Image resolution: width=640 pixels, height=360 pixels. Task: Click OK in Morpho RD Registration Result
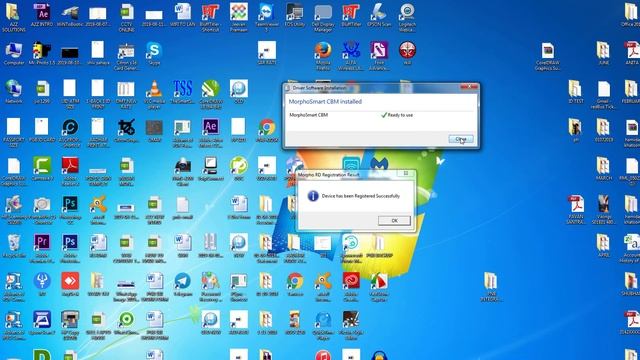coord(394,220)
